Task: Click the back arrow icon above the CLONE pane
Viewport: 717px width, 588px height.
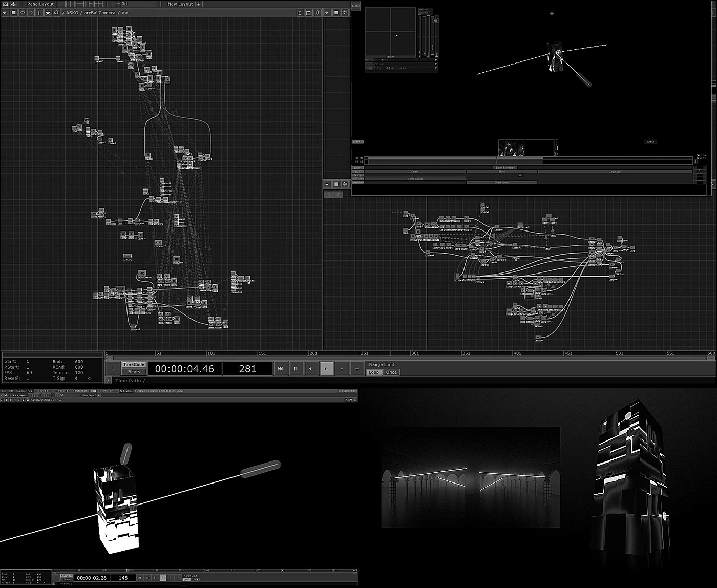Action: [345, 184]
